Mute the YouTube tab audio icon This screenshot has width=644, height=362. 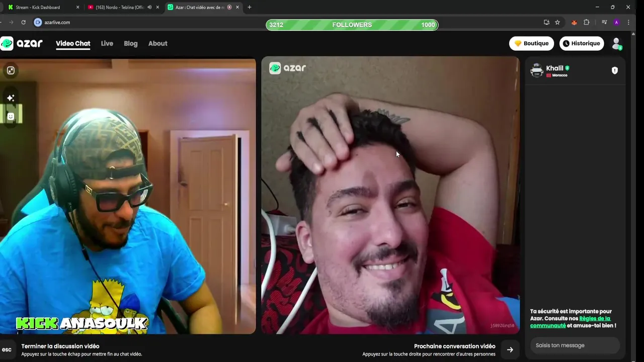click(149, 8)
